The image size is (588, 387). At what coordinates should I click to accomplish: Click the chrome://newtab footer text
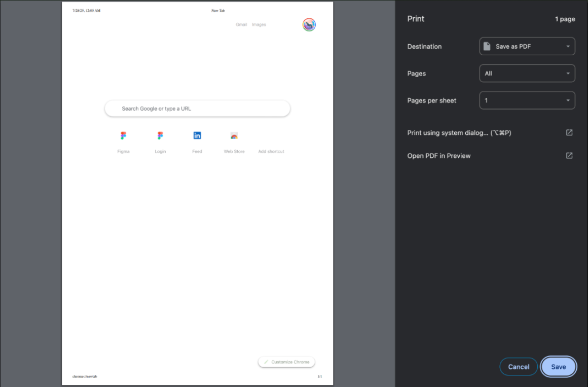tap(85, 376)
